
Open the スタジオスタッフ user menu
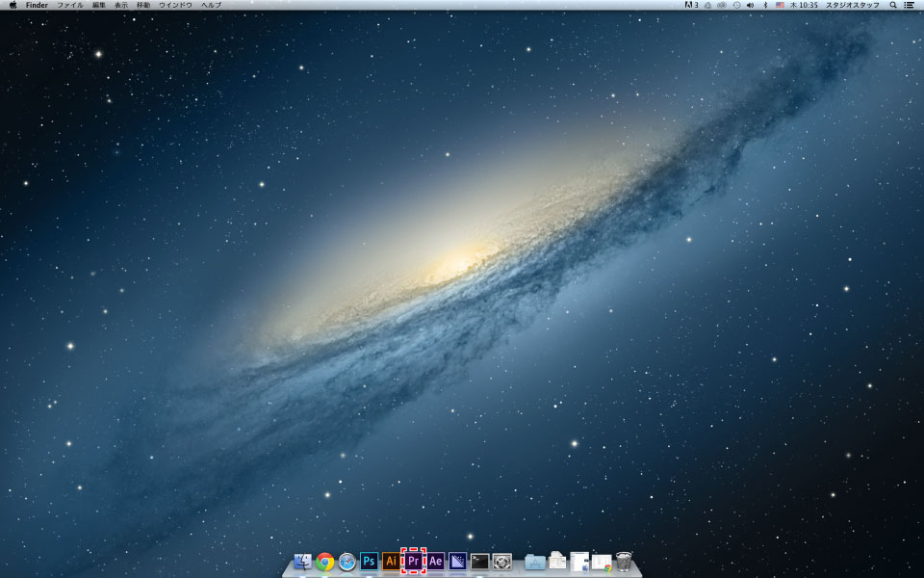click(852, 5)
